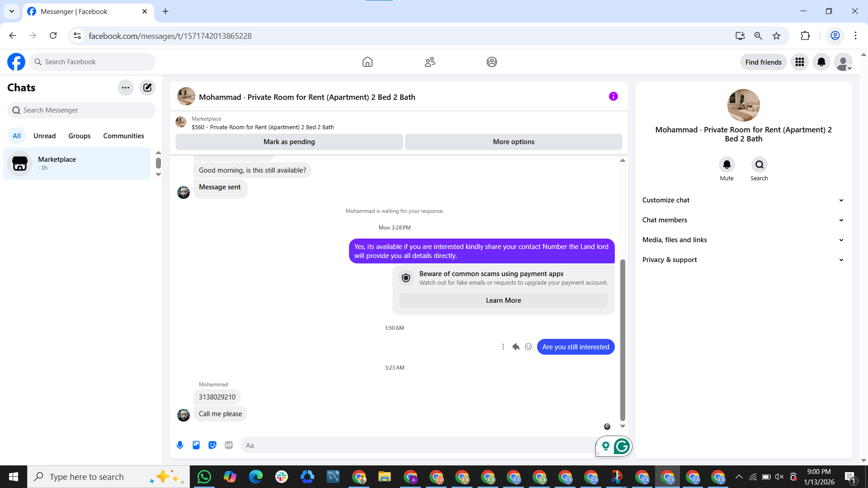Click the voice clip microphone icon
Screen dimensions: 868x488
(180, 445)
